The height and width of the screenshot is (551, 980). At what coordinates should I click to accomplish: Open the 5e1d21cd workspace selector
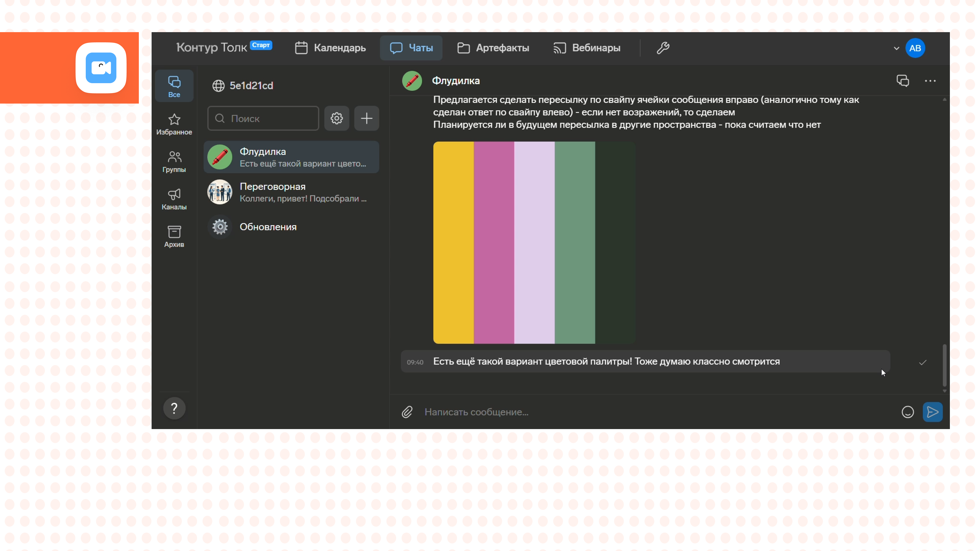pos(243,85)
